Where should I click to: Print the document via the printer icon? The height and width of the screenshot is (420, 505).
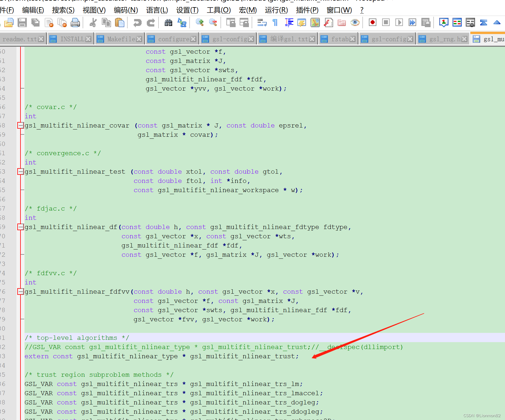76,22
